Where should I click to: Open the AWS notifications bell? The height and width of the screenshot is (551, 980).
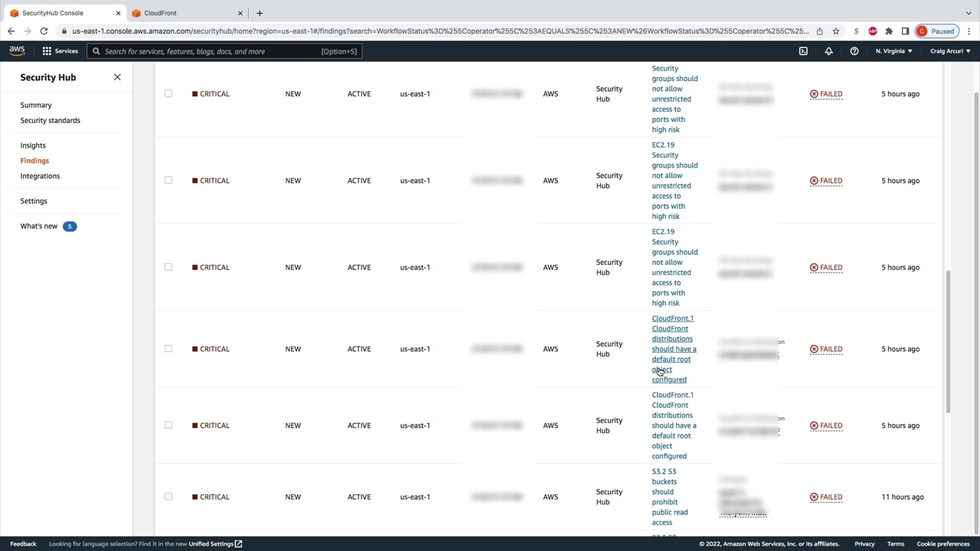[828, 51]
